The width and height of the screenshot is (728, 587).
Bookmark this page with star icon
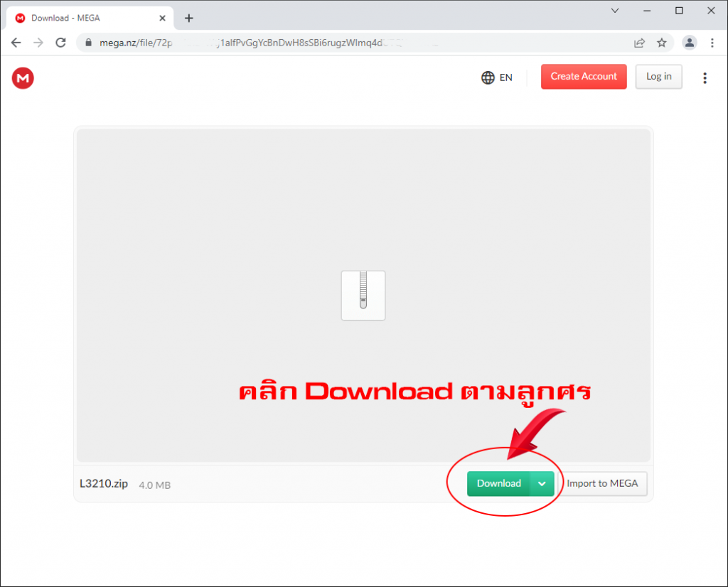[662, 43]
